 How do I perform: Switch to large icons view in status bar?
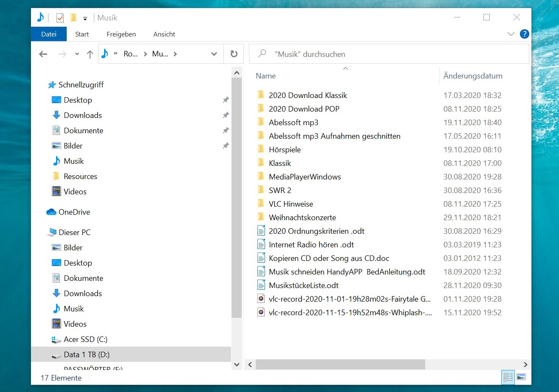pos(521,377)
